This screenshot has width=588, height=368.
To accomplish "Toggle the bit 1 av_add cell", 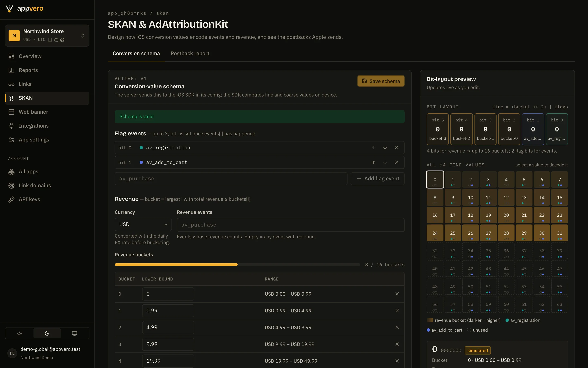I will (x=533, y=129).
